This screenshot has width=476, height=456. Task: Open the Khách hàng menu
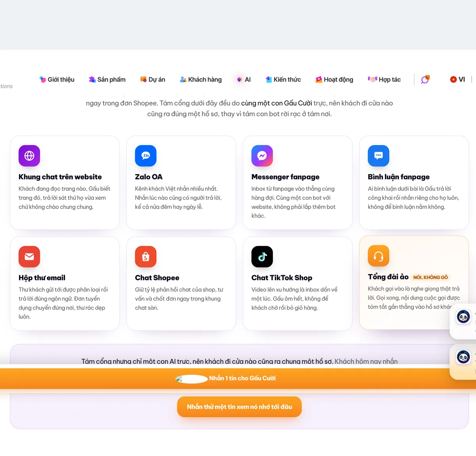(201, 79)
